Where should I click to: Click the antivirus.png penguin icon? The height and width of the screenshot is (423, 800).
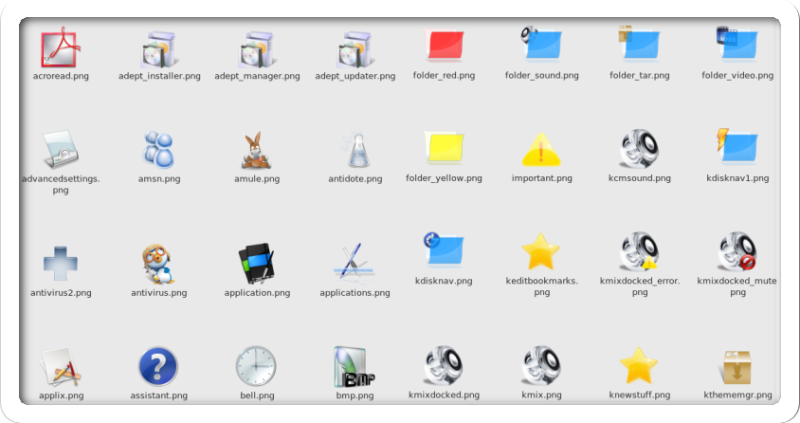tap(159, 264)
